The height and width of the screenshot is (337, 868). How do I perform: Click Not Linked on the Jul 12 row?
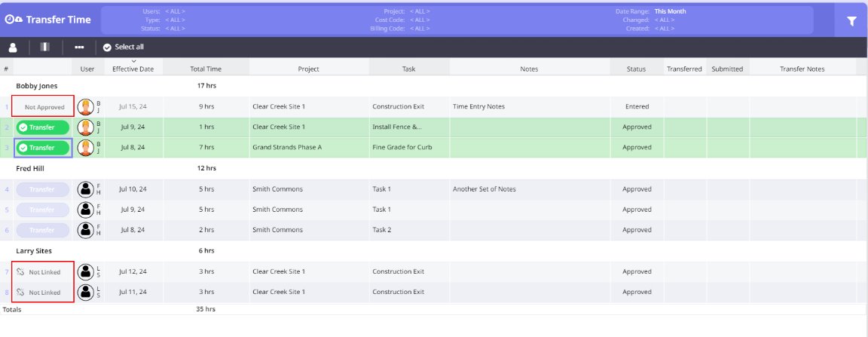click(44, 271)
